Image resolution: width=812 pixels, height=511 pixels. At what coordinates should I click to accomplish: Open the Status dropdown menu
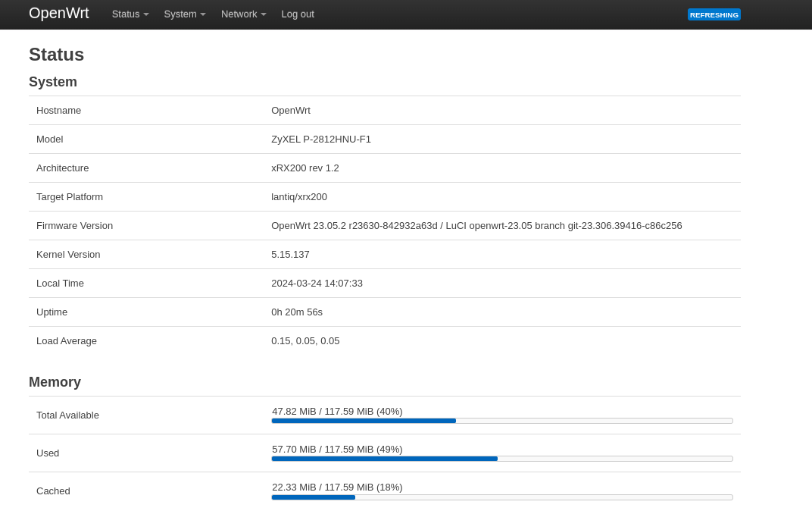[130, 14]
